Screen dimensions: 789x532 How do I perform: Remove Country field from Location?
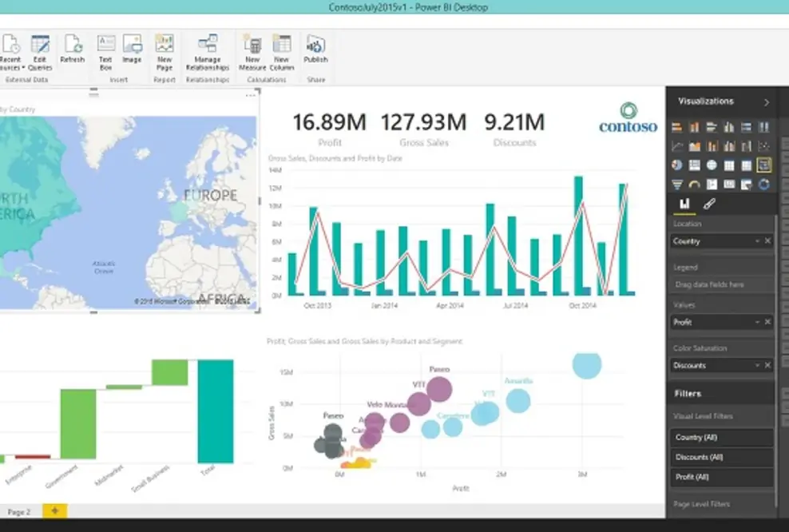click(767, 241)
